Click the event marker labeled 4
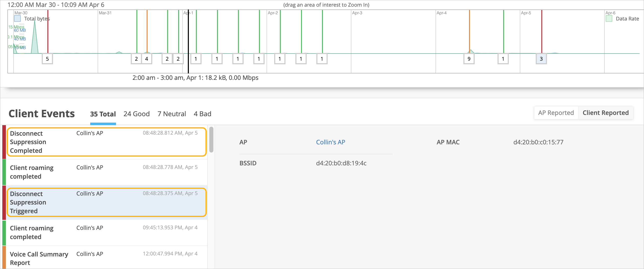This screenshot has height=269, width=644. click(x=147, y=59)
